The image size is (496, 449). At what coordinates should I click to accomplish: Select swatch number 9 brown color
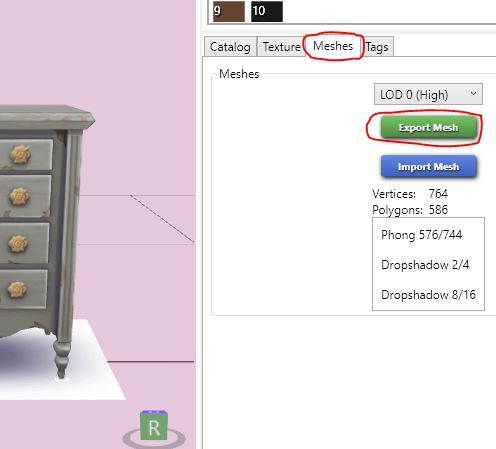point(229,11)
